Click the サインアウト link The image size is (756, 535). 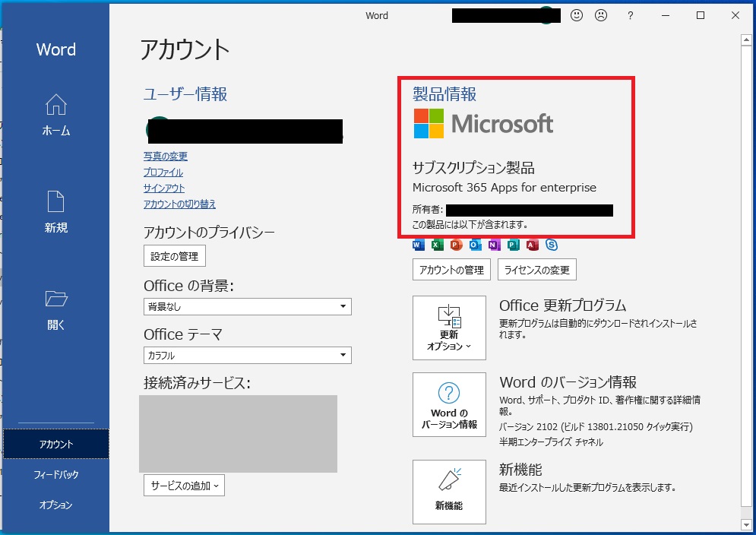(x=164, y=188)
